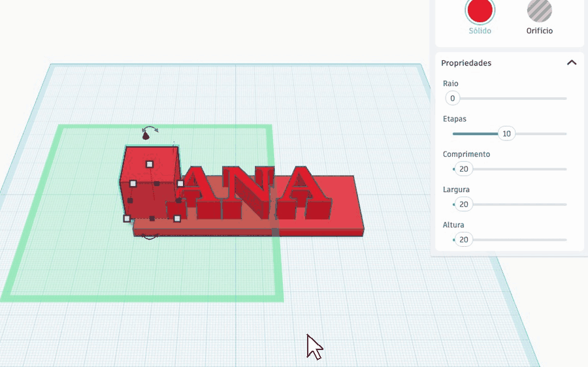The width and height of the screenshot is (588, 367).
Task: Click the Altura label
Action: (x=453, y=225)
